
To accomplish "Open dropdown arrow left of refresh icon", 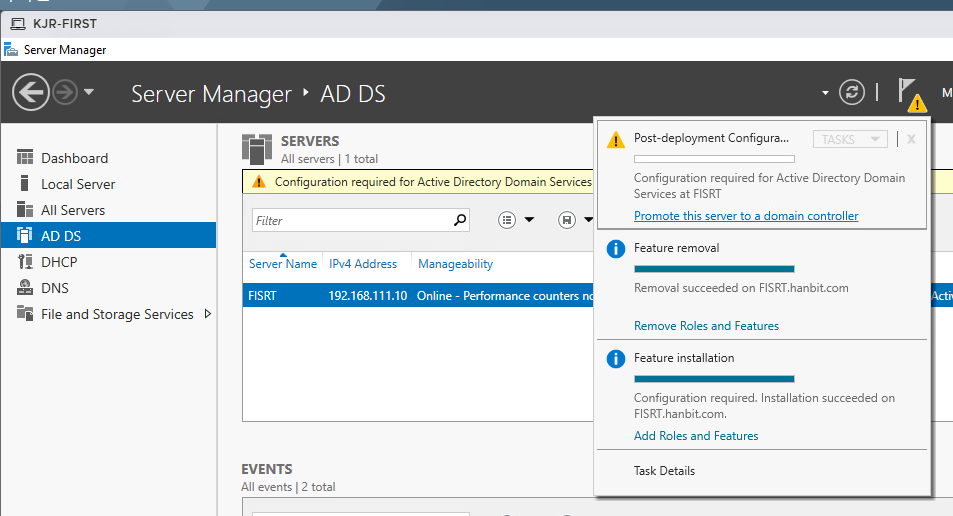I will [x=825, y=93].
